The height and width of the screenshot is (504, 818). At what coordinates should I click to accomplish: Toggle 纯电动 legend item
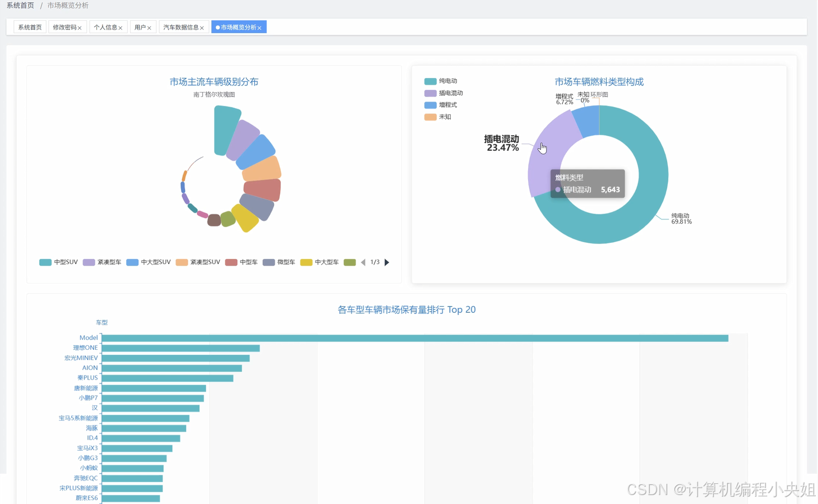(441, 81)
